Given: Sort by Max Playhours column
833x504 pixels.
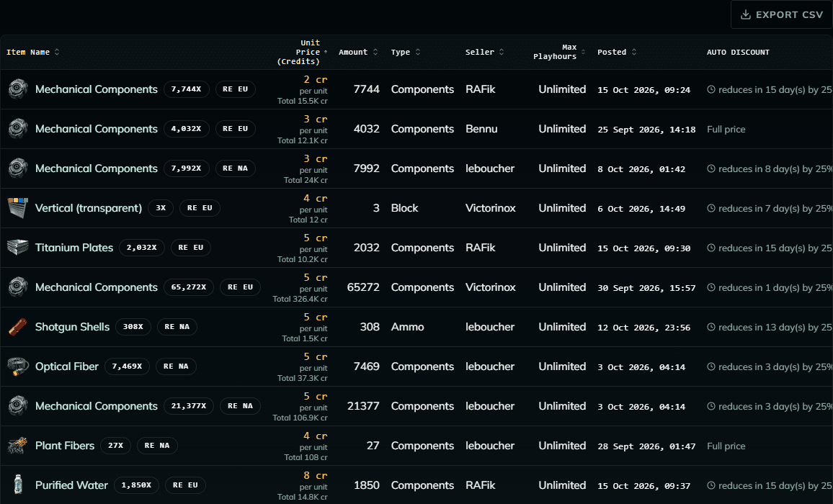Looking at the screenshot, I should click(x=559, y=52).
